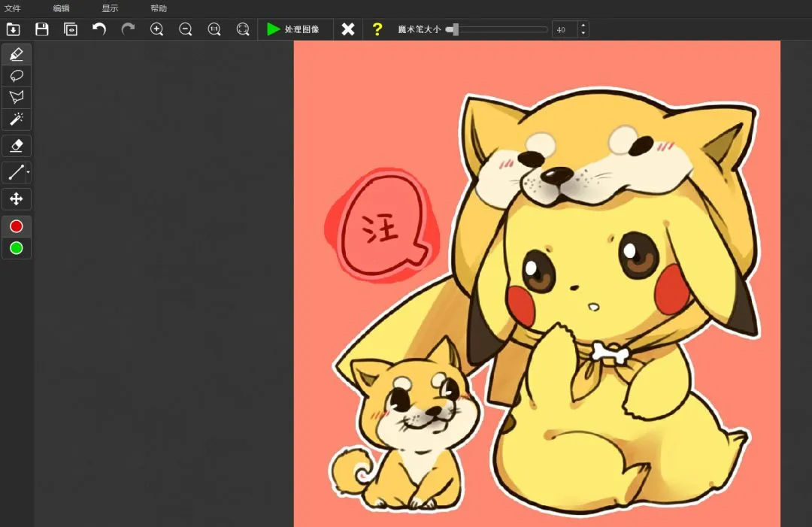This screenshot has height=527, width=812.
Task: Open the 文件 menu
Action: 13,8
